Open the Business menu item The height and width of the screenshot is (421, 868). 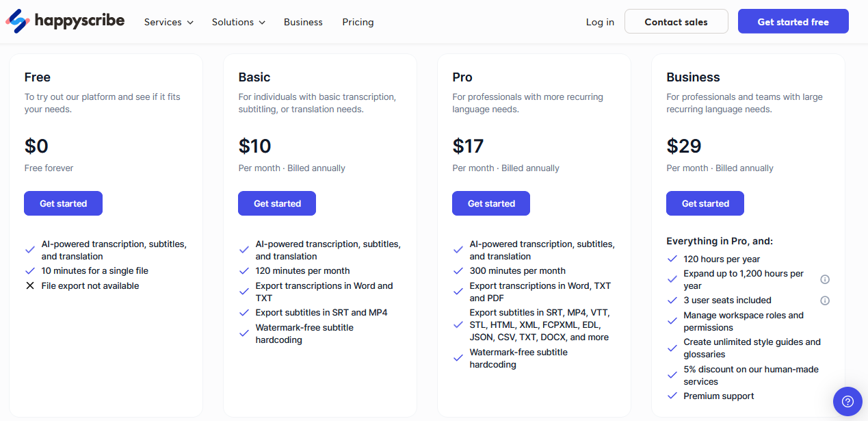[x=303, y=22]
